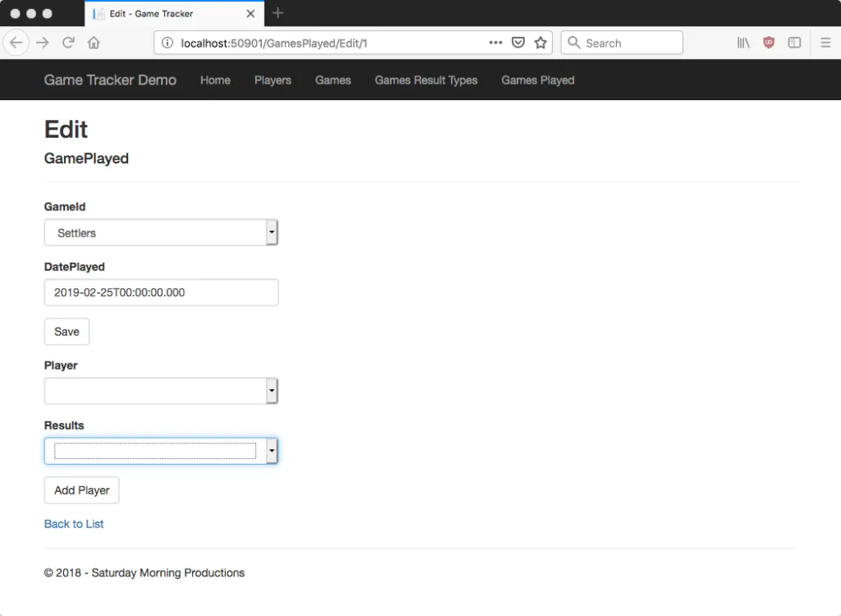
Task: Open the Library icon in toolbar
Action: 743,43
